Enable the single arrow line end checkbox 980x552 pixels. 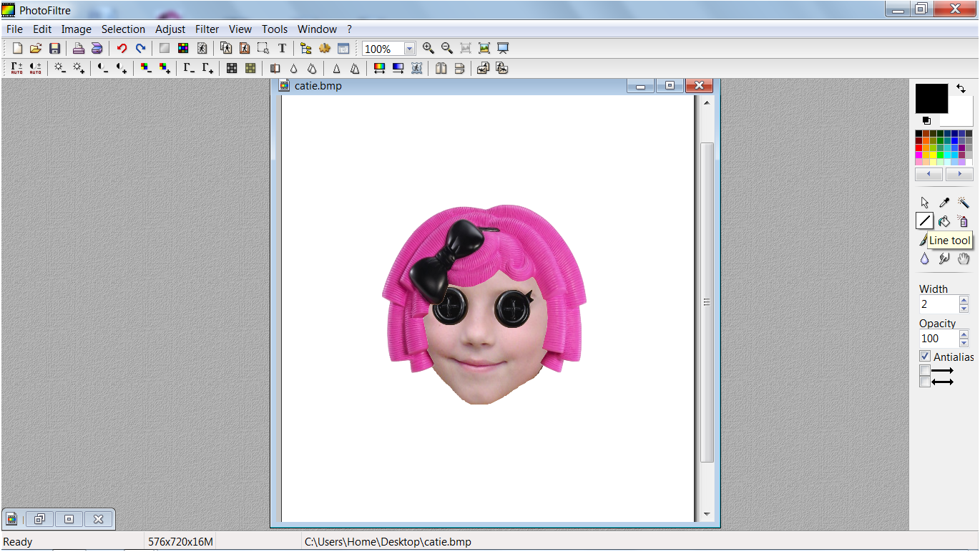pos(925,370)
